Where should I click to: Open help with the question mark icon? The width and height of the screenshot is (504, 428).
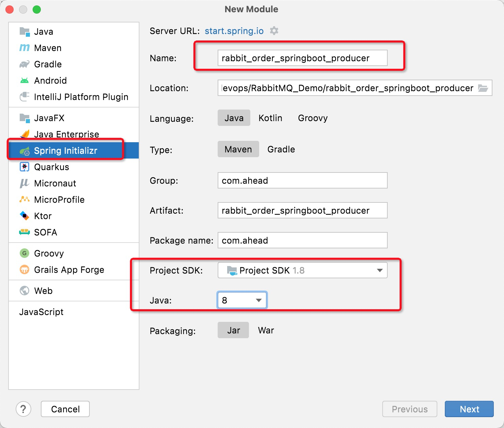coord(23,409)
